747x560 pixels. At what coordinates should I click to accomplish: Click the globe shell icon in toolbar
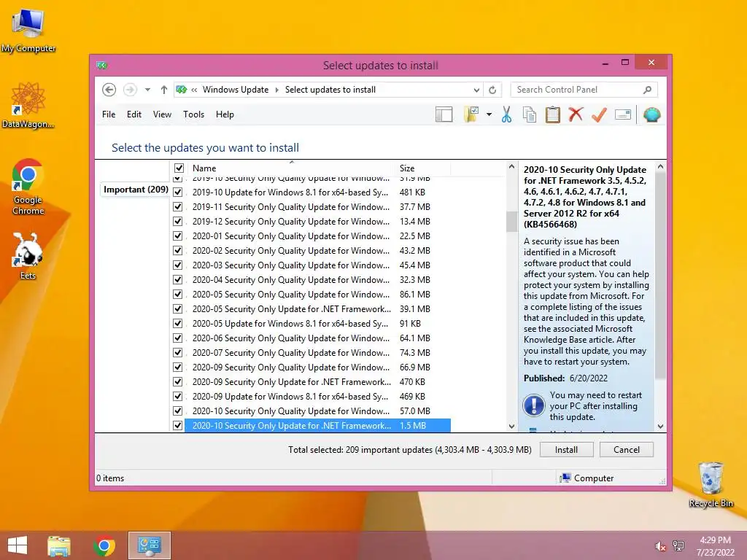[x=651, y=114]
